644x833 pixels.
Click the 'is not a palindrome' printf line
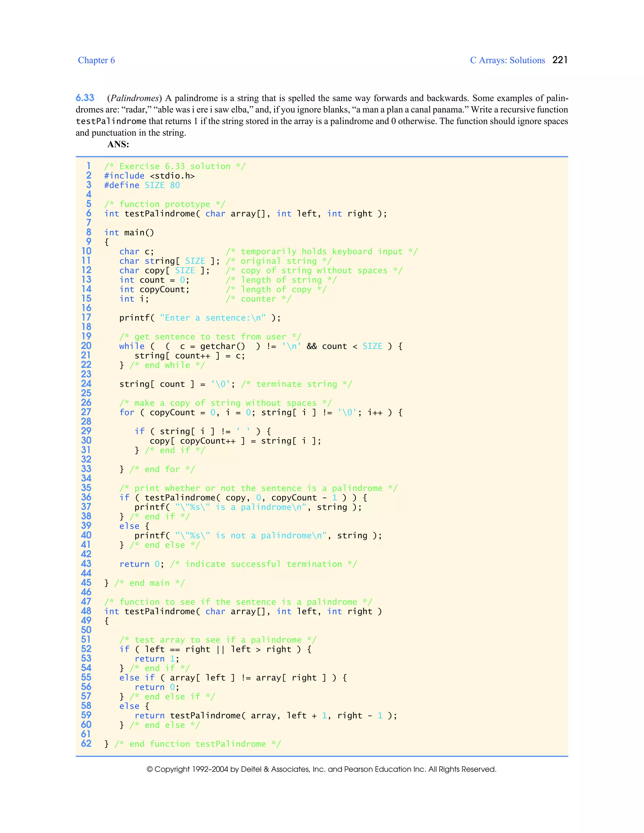(x=258, y=536)
